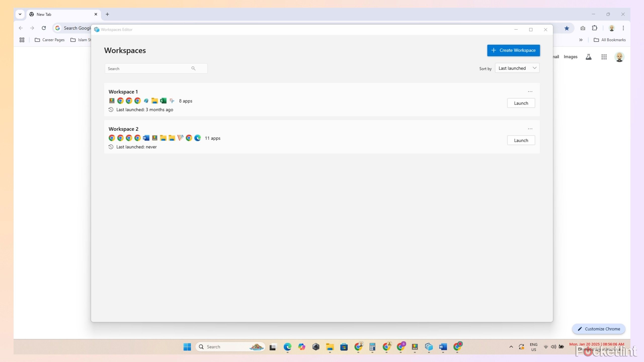Select Last launched sort option
644x362 pixels.
pyautogui.click(x=517, y=68)
